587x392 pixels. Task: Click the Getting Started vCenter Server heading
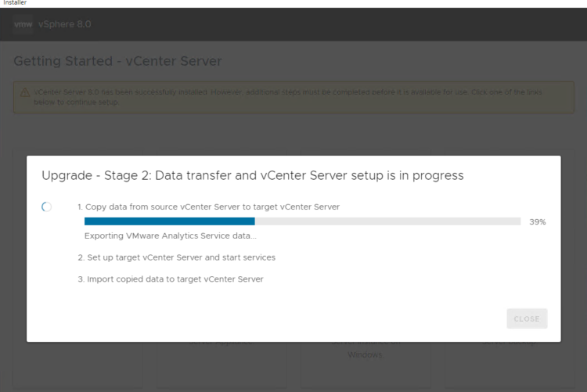[117, 61]
